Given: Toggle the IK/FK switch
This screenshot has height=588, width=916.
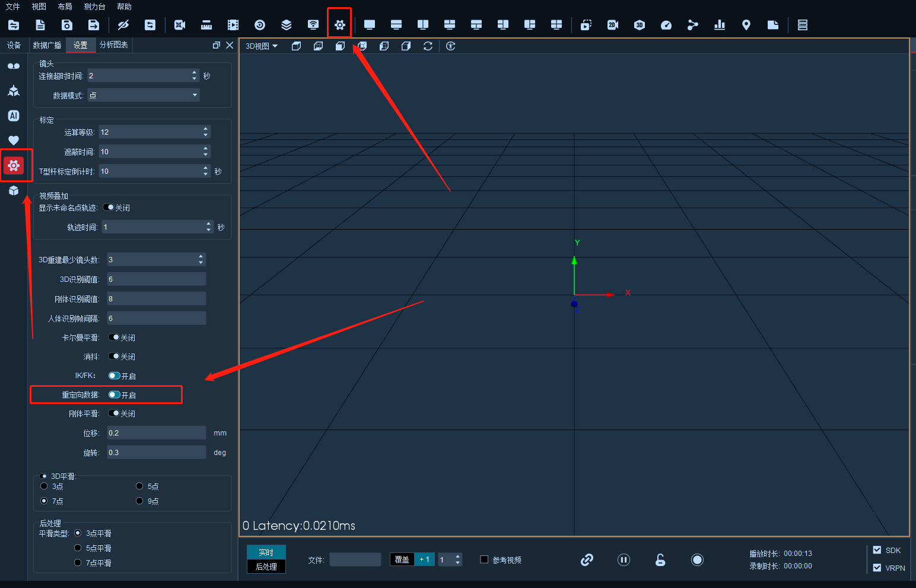Looking at the screenshot, I should (114, 376).
